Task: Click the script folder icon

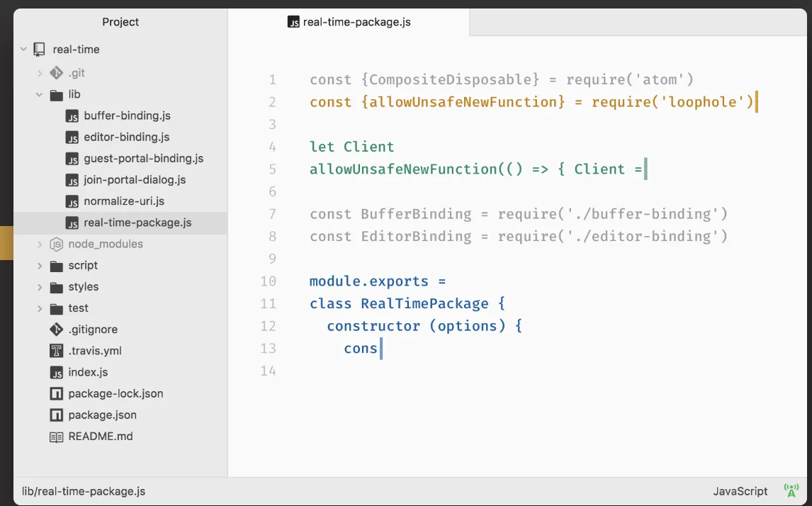Action: (x=56, y=266)
